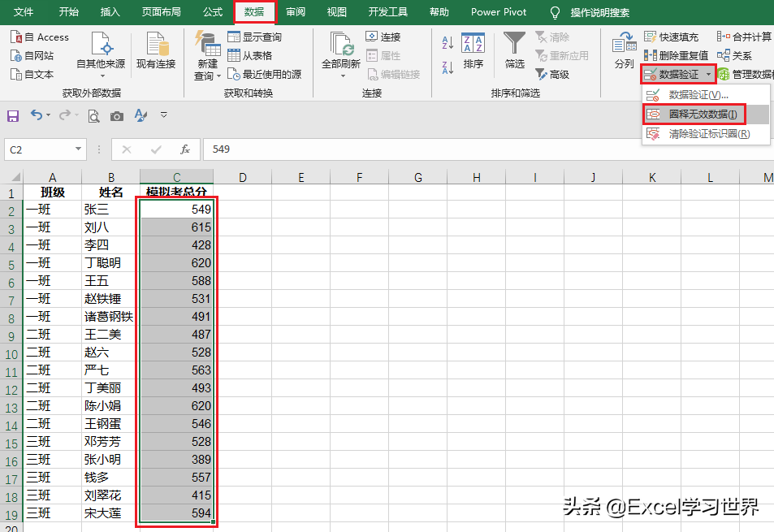Viewport: 774px width, 532px height.
Task: Click Manage Data Model (管理数据) button
Action: pyautogui.click(x=746, y=75)
